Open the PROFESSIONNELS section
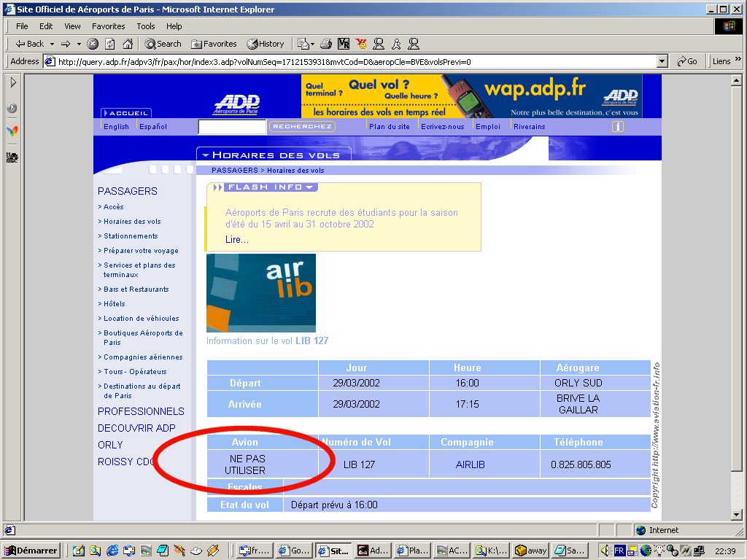Screen dimensions: 747x560 [141, 411]
